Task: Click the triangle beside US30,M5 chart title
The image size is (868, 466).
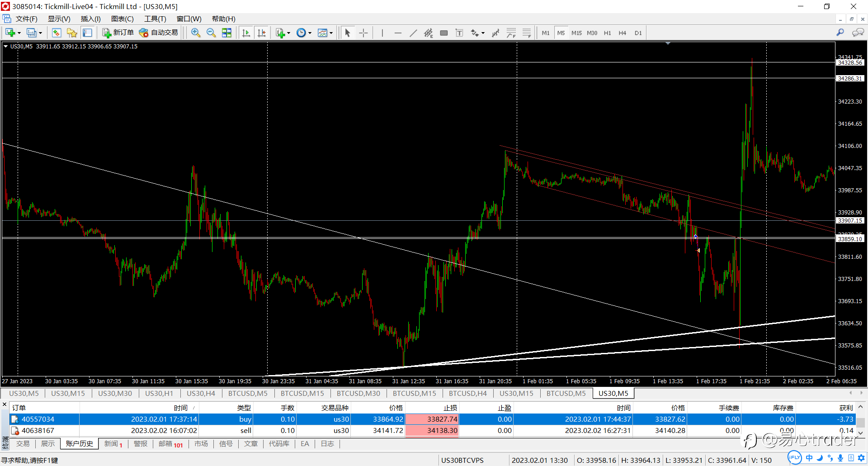Action: pyautogui.click(x=5, y=46)
